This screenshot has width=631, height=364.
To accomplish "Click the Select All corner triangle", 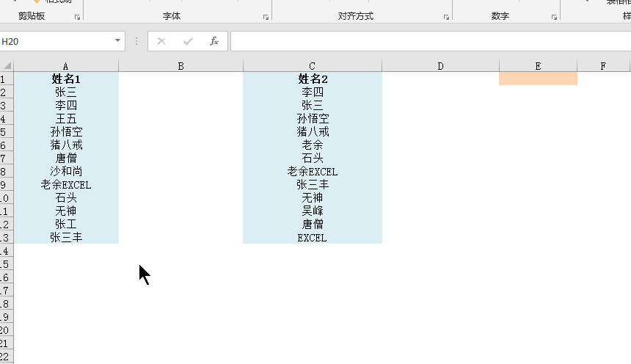I will (x=7, y=65).
